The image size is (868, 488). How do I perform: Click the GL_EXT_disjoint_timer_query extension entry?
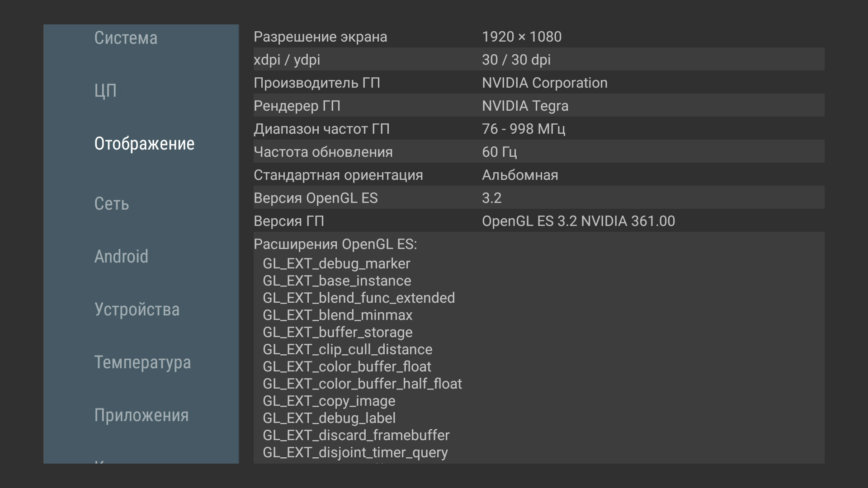(x=355, y=452)
